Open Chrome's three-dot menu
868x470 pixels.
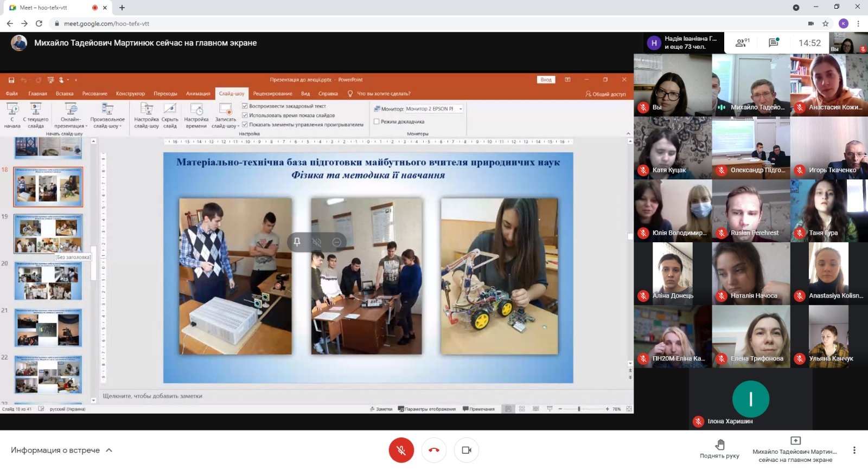(858, 23)
